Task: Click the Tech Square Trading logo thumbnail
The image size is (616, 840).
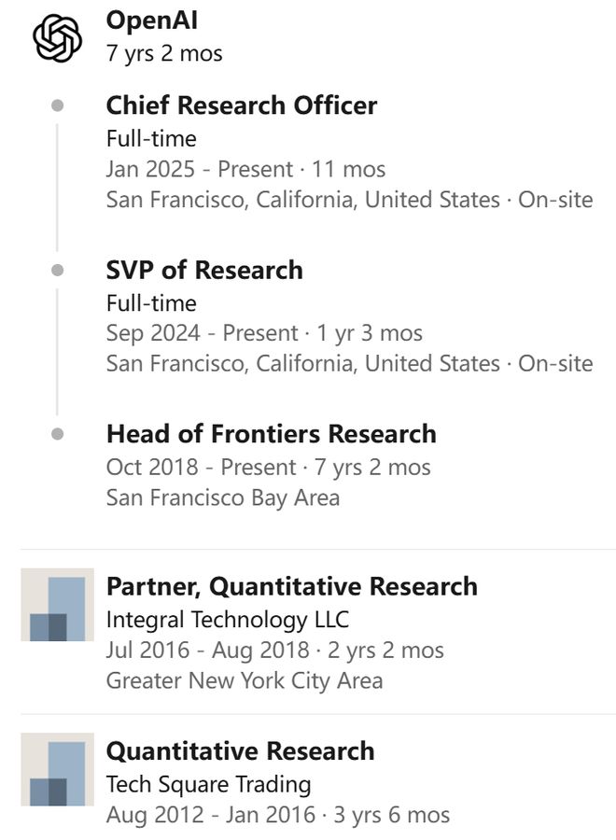Action: 57,769
